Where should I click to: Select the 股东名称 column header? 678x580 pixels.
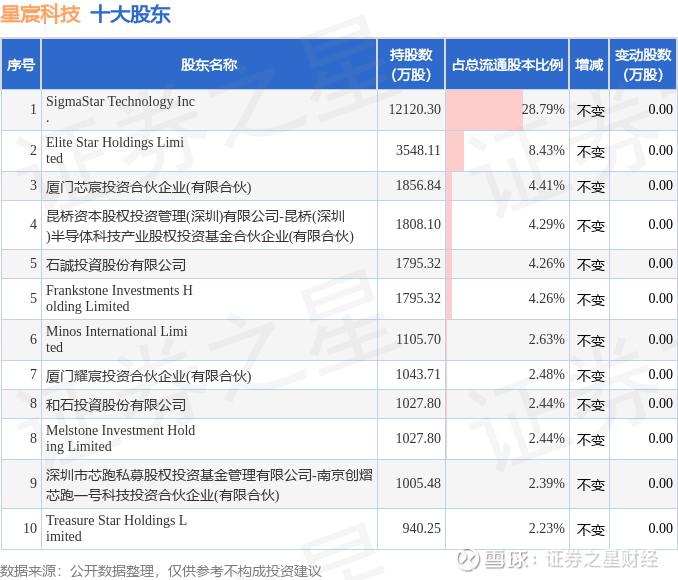click(x=209, y=64)
